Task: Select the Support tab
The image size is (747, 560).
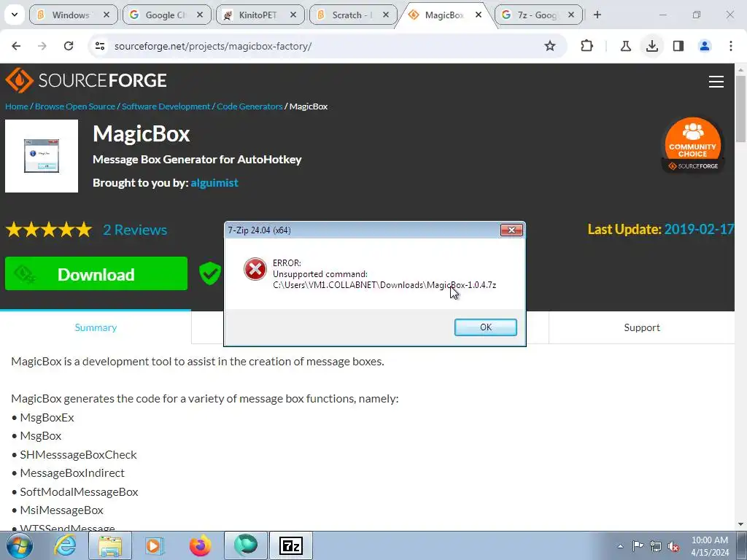Action: (642, 327)
